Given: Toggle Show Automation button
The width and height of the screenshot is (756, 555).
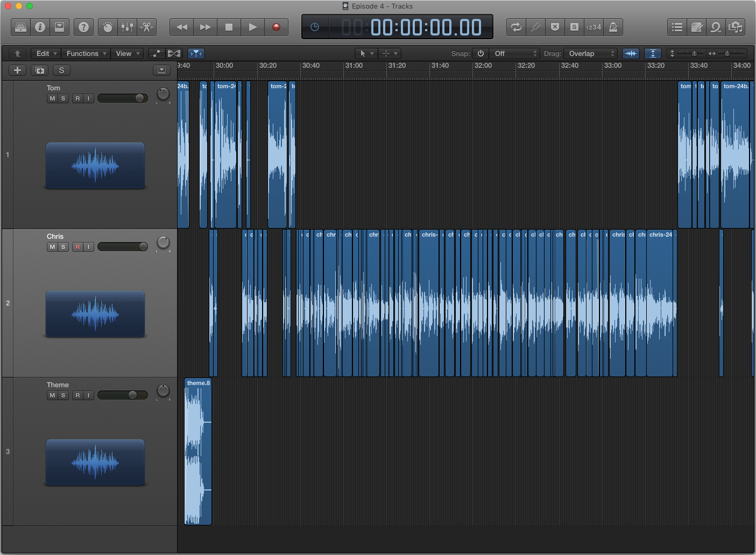Looking at the screenshot, I should click(157, 53).
